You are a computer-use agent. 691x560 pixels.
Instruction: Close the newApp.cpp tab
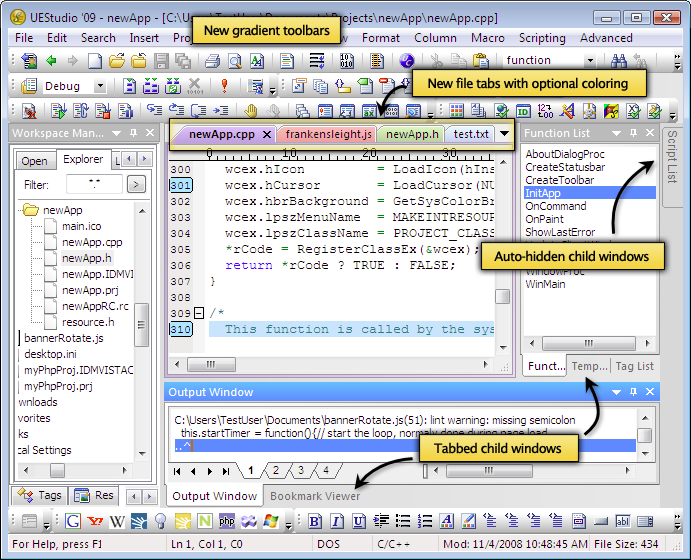(x=267, y=134)
